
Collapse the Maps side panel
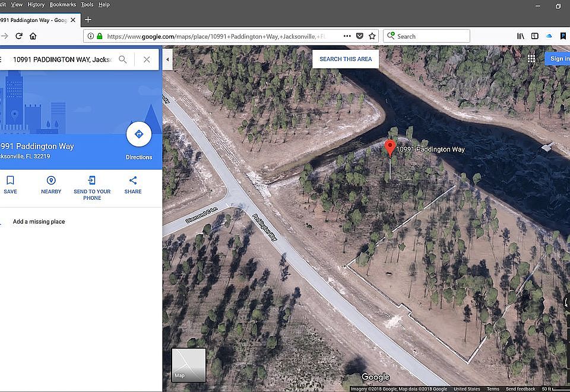pos(167,59)
